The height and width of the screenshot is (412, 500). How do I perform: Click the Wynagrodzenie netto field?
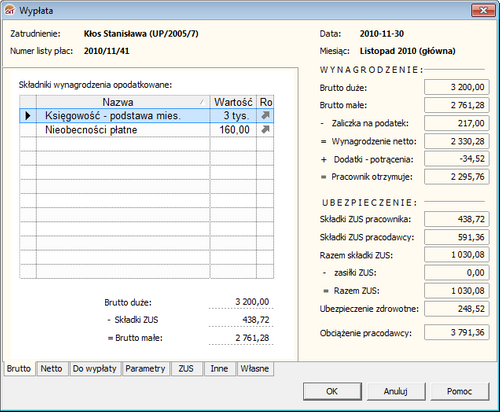click(457, 141)
